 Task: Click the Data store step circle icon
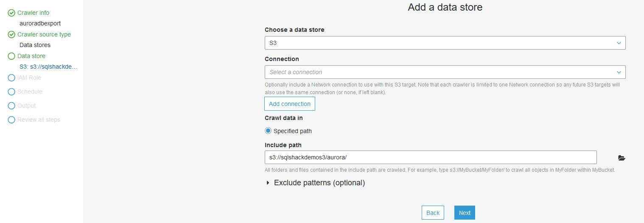pyautogui.click(x=11, y=56)
